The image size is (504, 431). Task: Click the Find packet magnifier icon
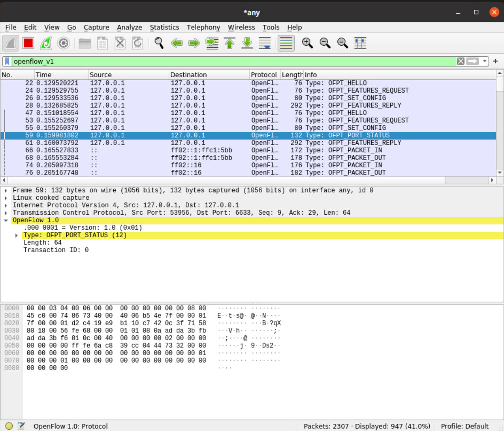(159, 43)
